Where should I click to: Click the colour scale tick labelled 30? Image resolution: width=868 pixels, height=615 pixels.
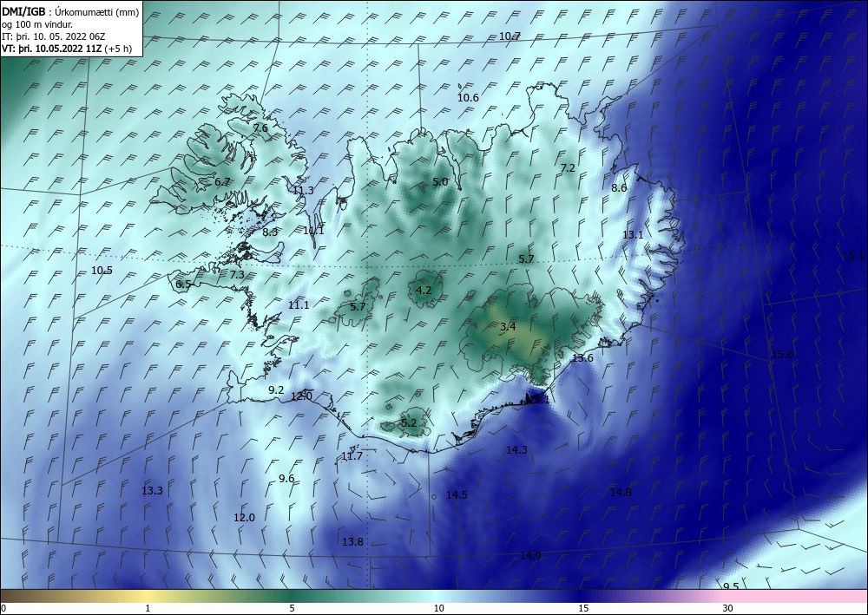click(727, 608)
